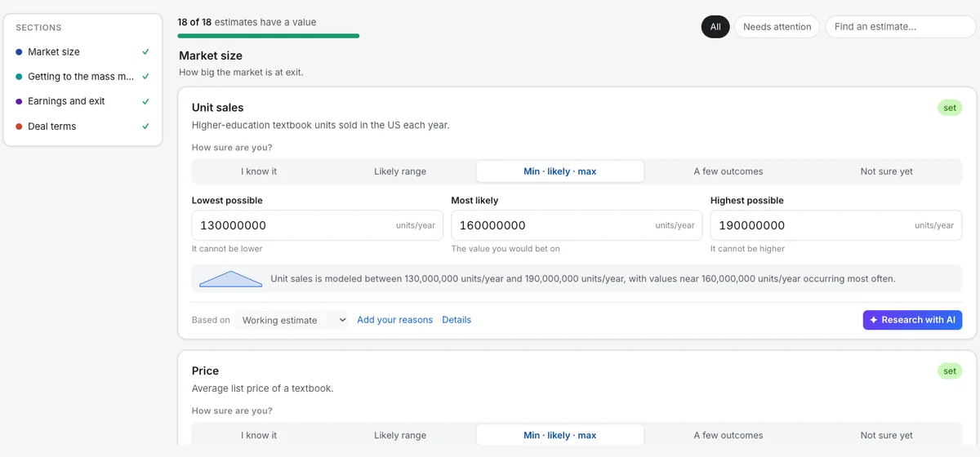Choose Likely range for Unit sales
The height and width of the screenshot is (457, 980).
[400, 171]
